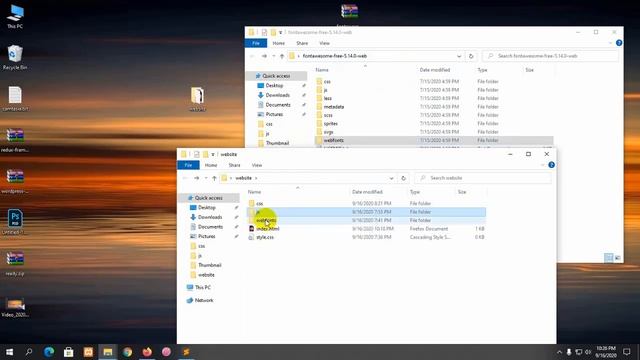Launch Firefox from taskbar
The image size is (640, 360).
point(147,352)
